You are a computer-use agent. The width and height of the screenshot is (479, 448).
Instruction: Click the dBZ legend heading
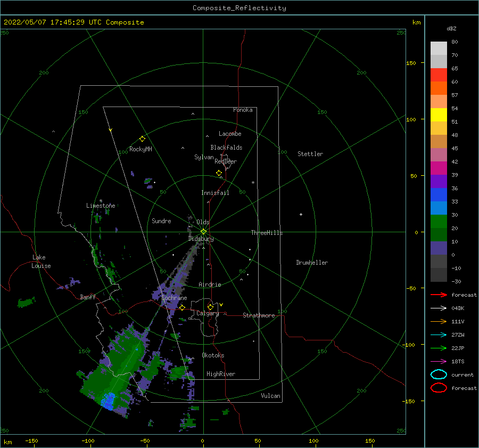click(x=451, y=28)
